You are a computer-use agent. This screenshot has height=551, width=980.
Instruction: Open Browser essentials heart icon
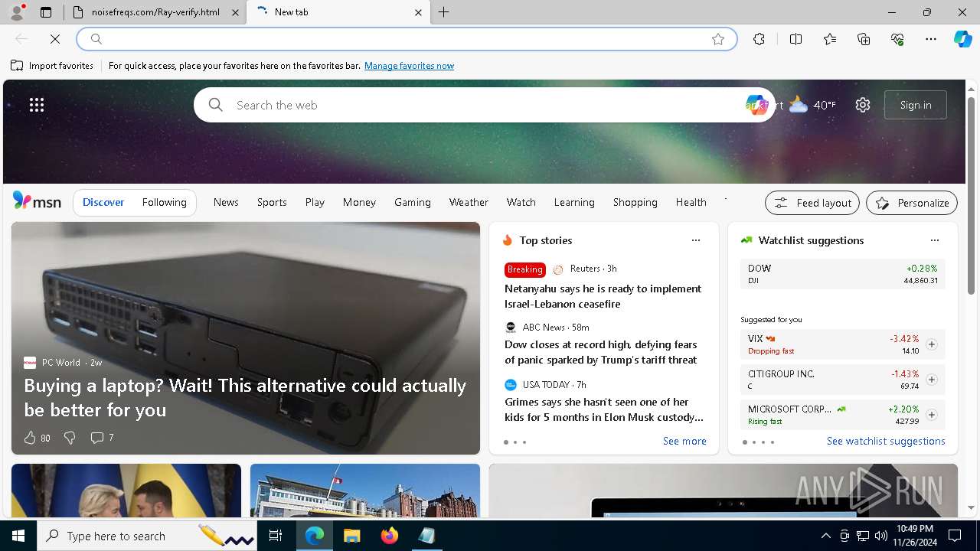pyautogui.click(x=897, y=39)
